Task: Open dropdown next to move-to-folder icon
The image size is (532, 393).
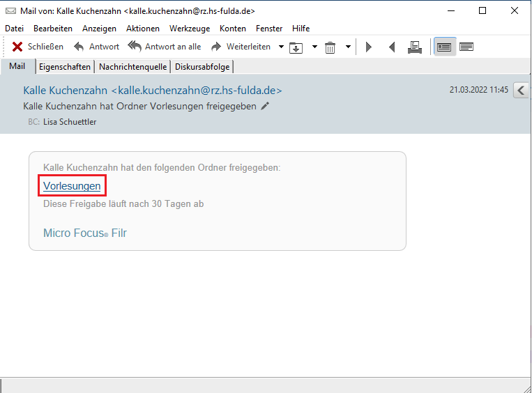Action: click(x=314, y=47)
